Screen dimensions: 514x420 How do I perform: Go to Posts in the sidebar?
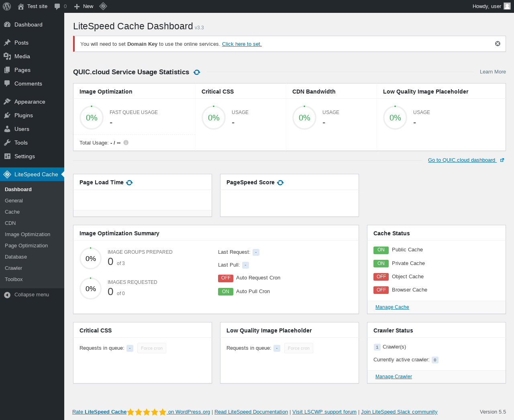[32, 43]
